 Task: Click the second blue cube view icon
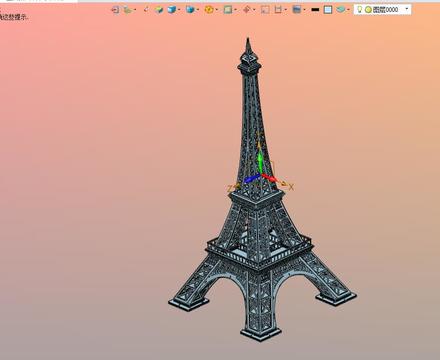(x=190, y=10)
